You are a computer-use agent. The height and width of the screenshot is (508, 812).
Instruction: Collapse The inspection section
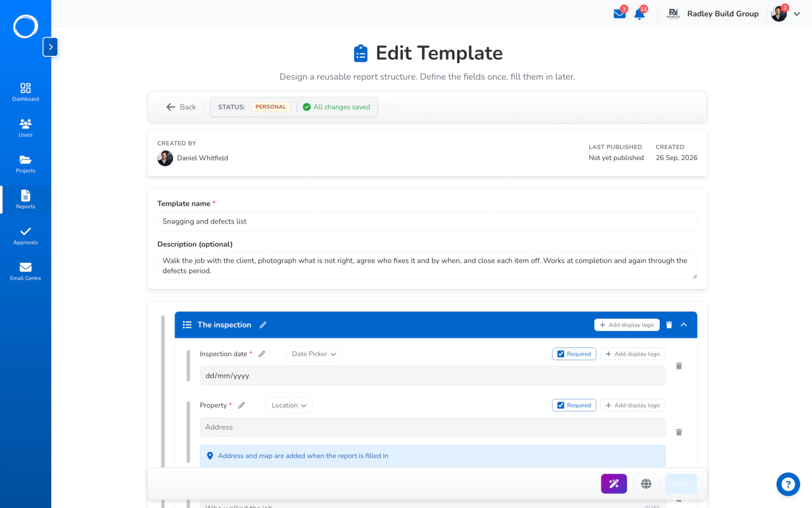[x=684, y=325]
